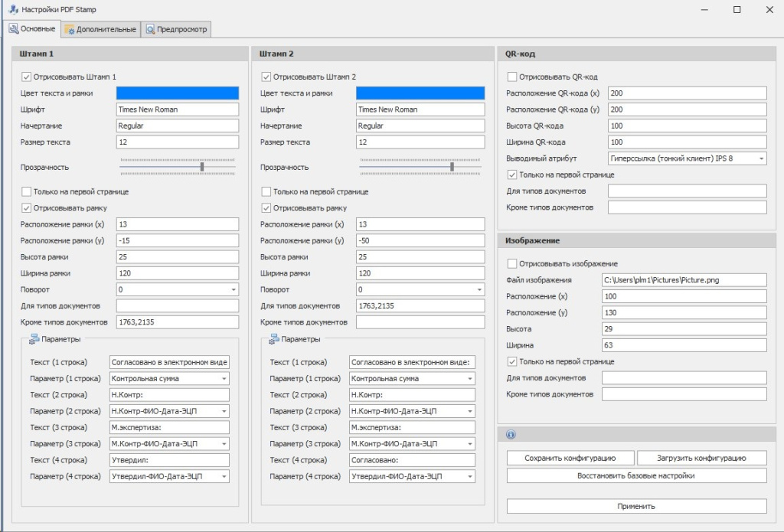Click the Параметры icon in Штамп 1
The width and height of the screenshot is (784, 532).
[x=34, y=339]
